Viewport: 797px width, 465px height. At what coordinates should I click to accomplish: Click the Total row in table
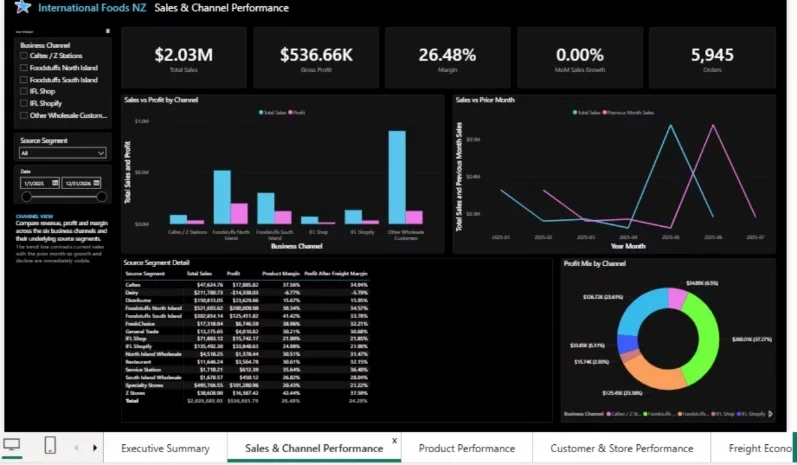tap(247, 401)
